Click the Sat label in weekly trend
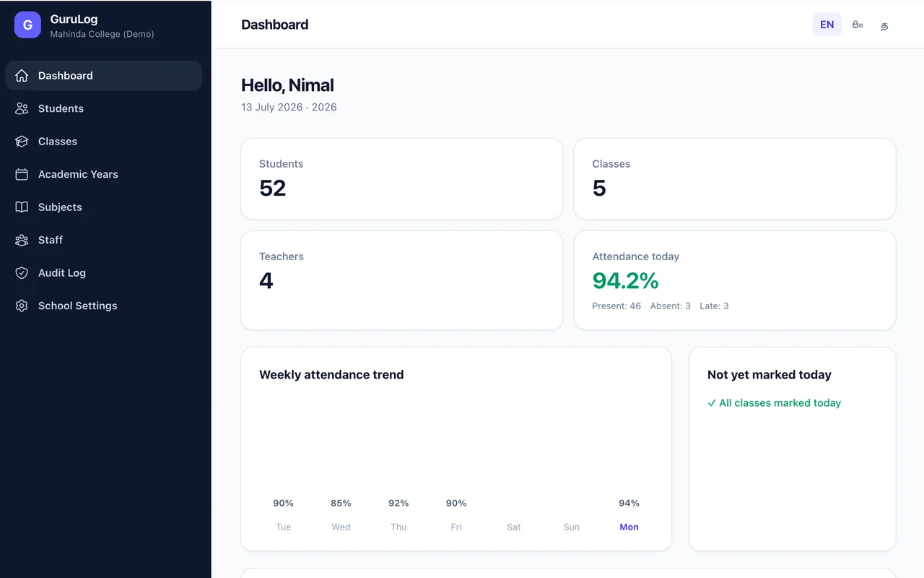 pyautogui.click(x=514, y=527)
